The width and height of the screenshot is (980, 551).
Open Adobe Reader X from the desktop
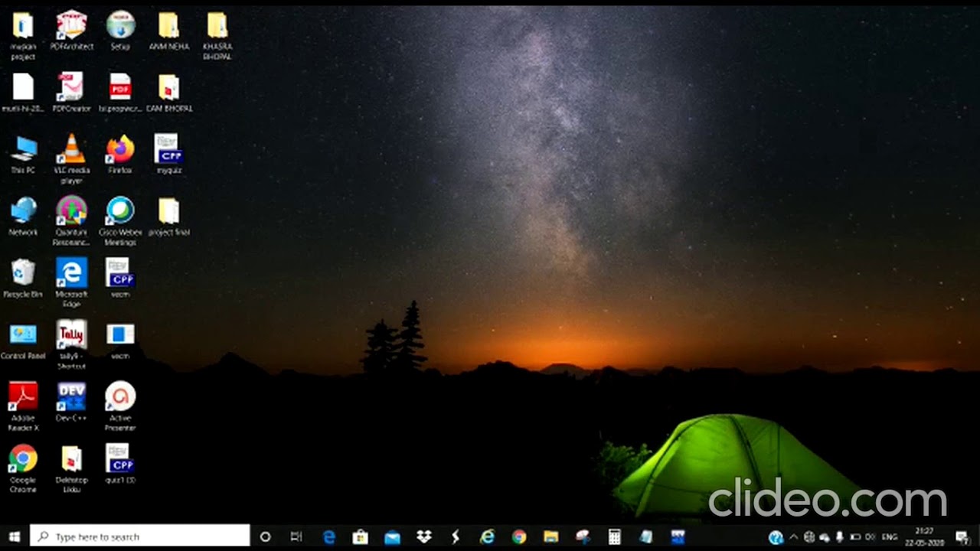(x=23, y=406)
